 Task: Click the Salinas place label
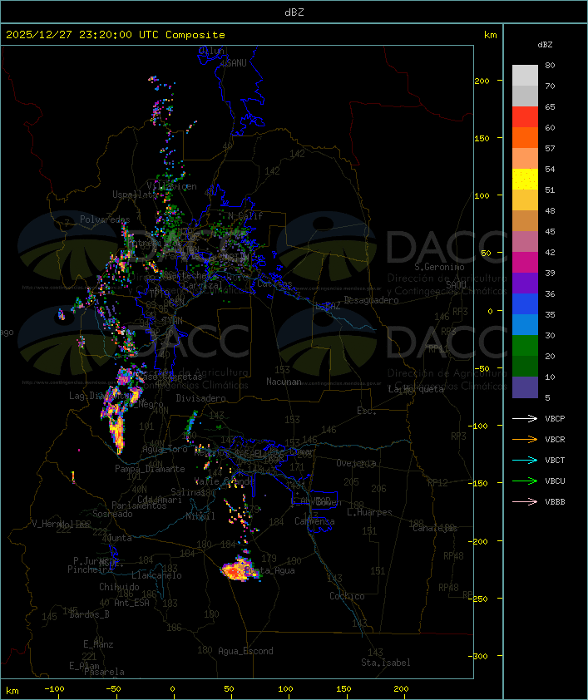click(x=188, y=492)
